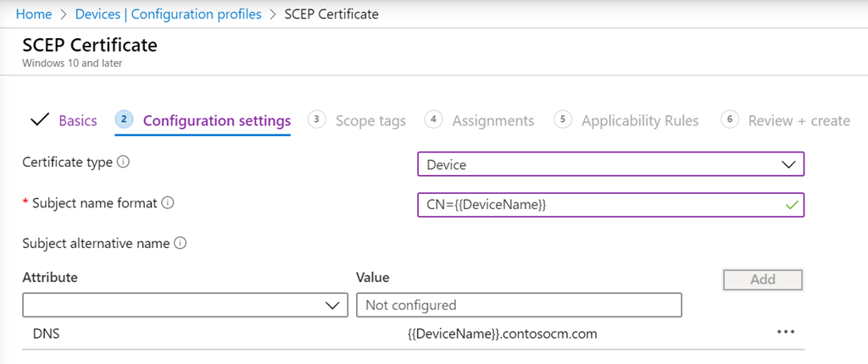
Task: Click the step 3 Scope tags number icon
Action: (316, 119)
